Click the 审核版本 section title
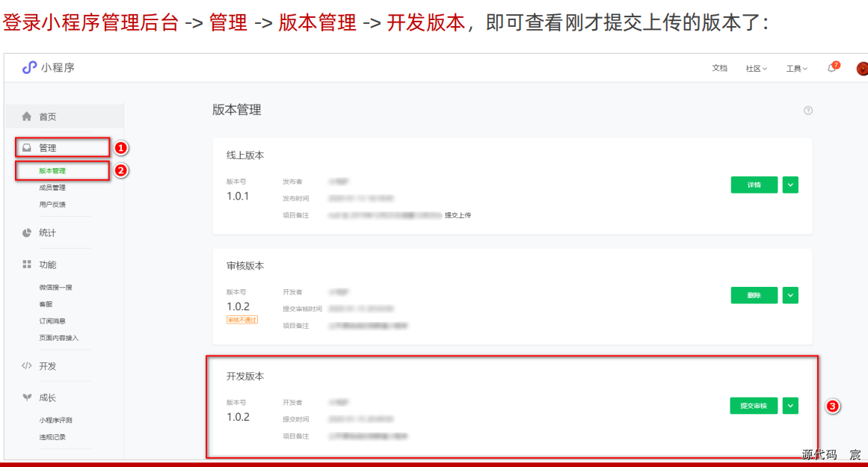The image size is (868, 467). 245,265
